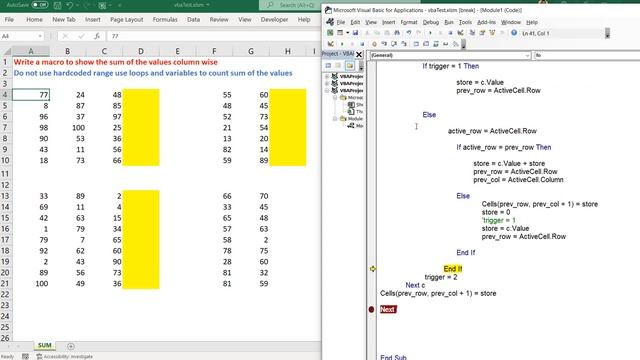The image size is (640, 360).
Task: Open Project Explorer from the Standard toolbar
Action: tap(472, 33)
